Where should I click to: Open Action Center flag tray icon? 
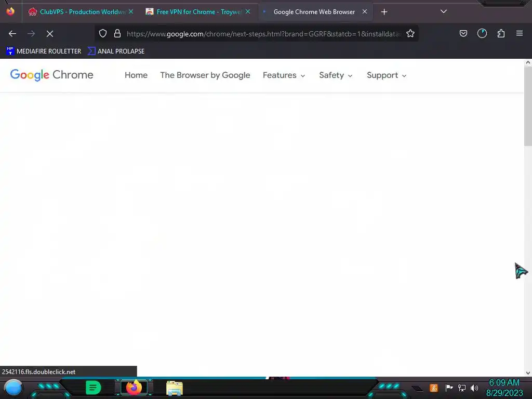pos(449,388)
